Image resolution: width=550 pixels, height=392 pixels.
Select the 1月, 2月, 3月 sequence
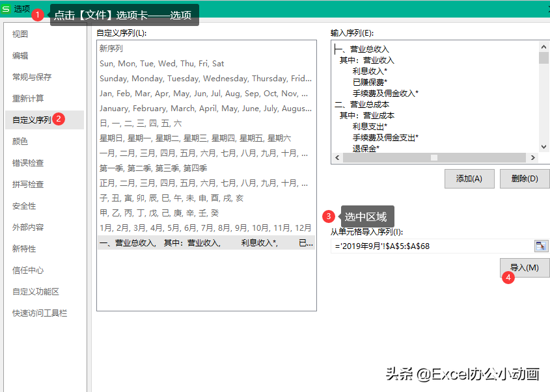click(206, 228)
